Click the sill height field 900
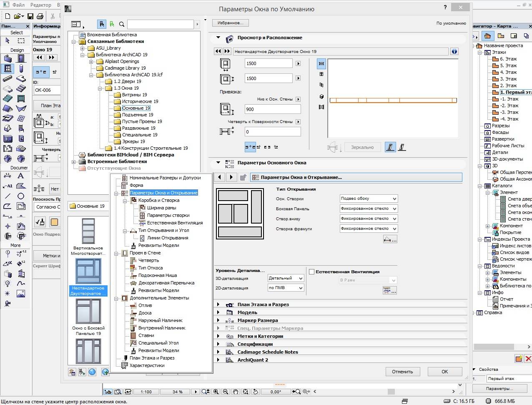 coord(273,109)
